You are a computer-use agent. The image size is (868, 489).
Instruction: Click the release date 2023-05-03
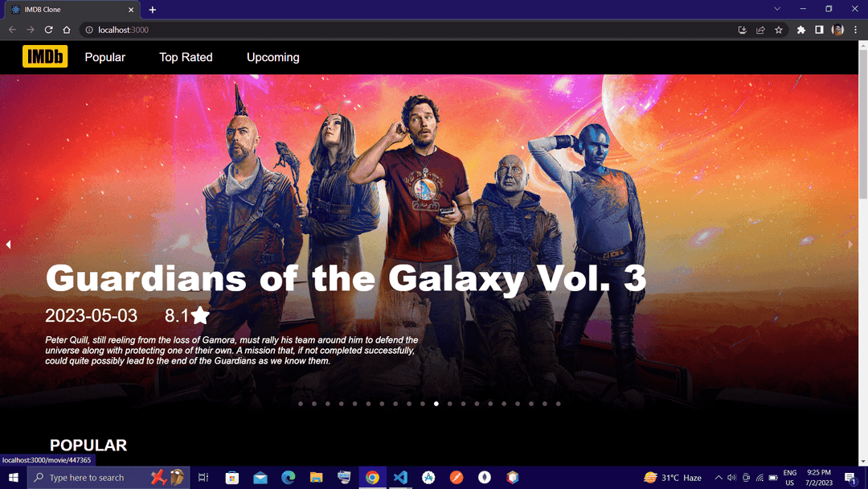pos(92,315)
